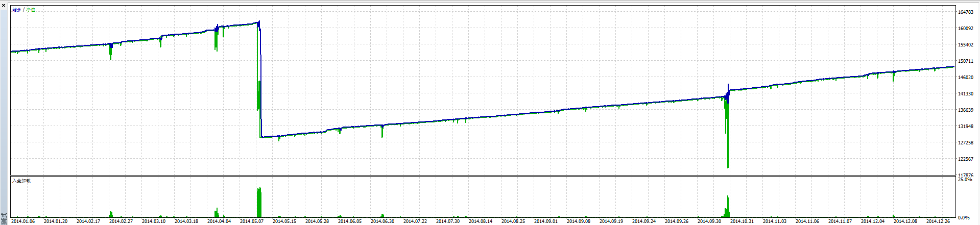Click the 2014.10.31 date on time axis
This screenshot has height=225, width=980.
(742, 221)
